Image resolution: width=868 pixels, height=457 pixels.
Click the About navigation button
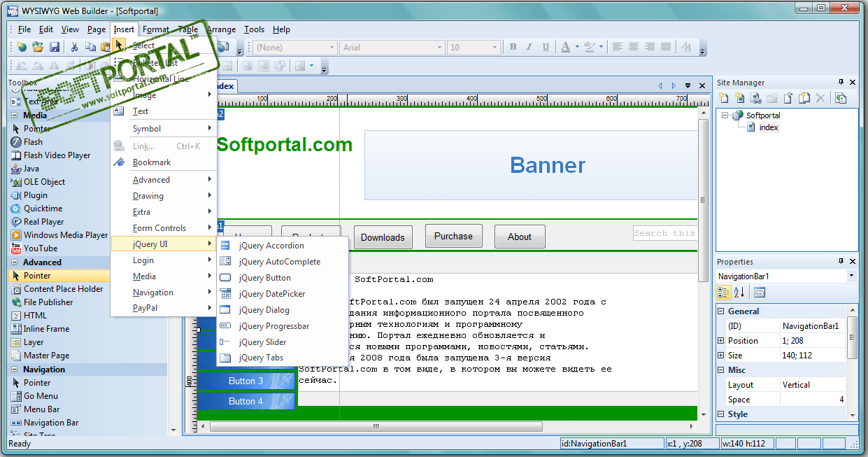(520, 237)
